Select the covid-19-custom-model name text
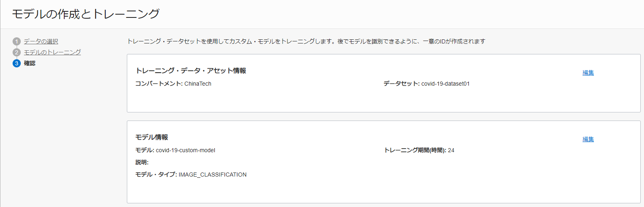 [x=185, y=150]
